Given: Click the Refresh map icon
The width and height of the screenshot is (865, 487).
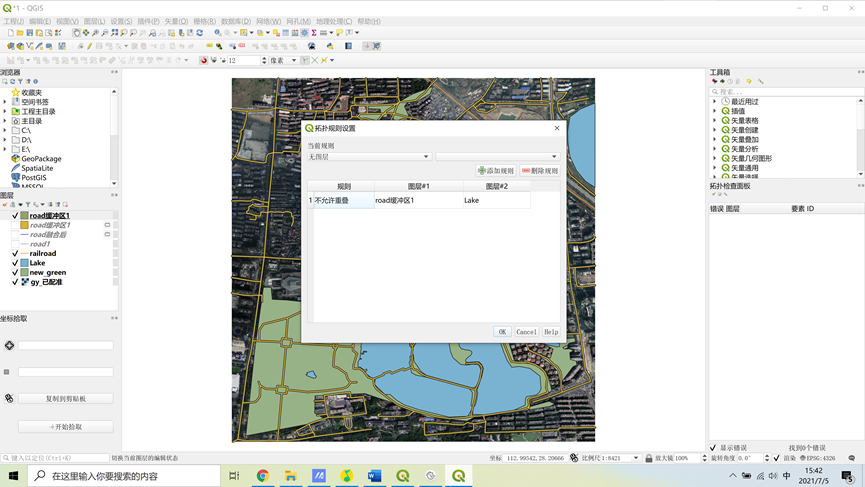Looking at the screenshot, I should [200, 33].
